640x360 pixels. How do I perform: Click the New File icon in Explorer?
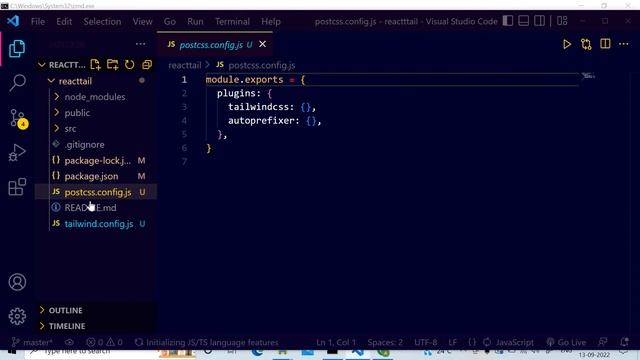pos(96,64)
